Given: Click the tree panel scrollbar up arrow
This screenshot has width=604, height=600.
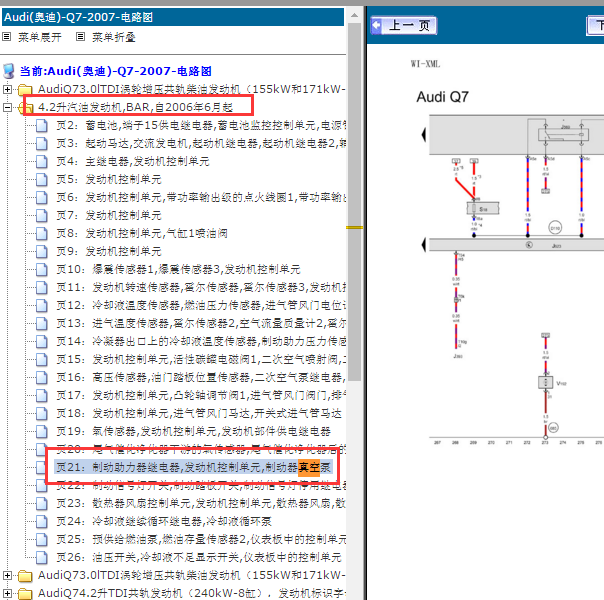Looking at the screenshot, I should [354, 16].
